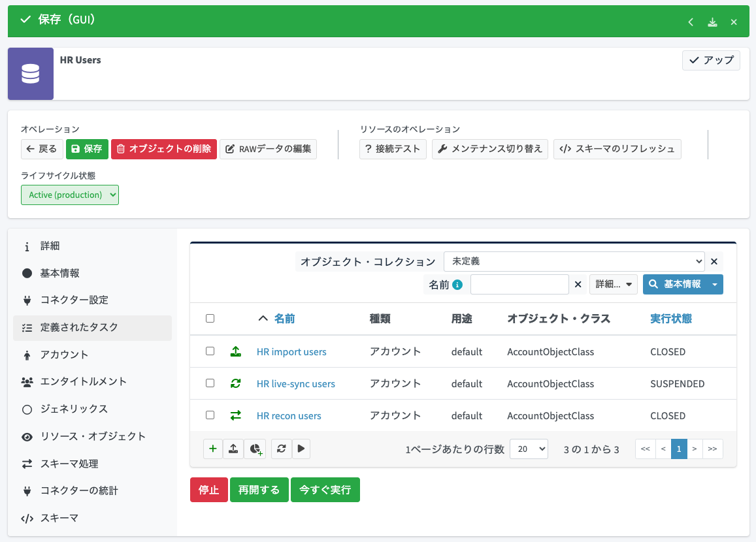Expand the search mode caret beside 基本情報

(715, 284)
